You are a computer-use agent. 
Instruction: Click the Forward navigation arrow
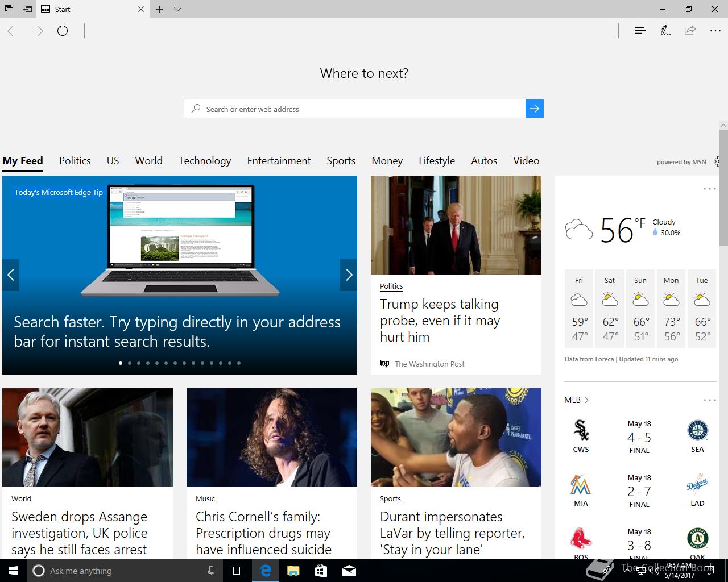point(38,31)
